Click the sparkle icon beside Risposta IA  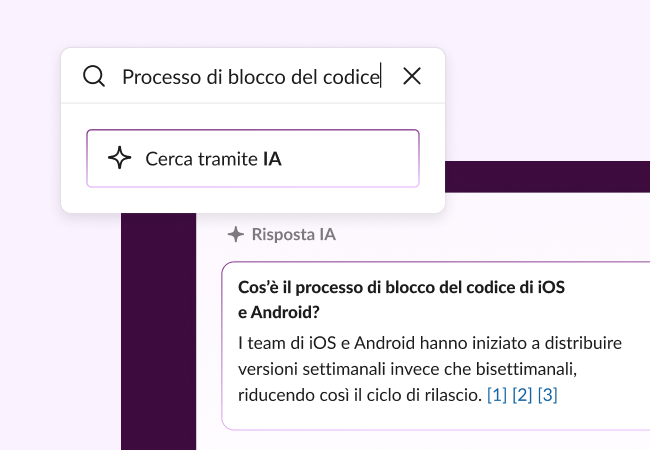tap(235, 235)
